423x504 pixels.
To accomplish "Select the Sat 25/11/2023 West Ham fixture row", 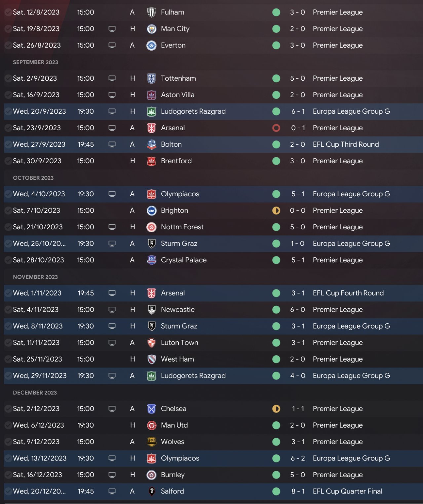I will pyautogui.click(x=211, y=359).
